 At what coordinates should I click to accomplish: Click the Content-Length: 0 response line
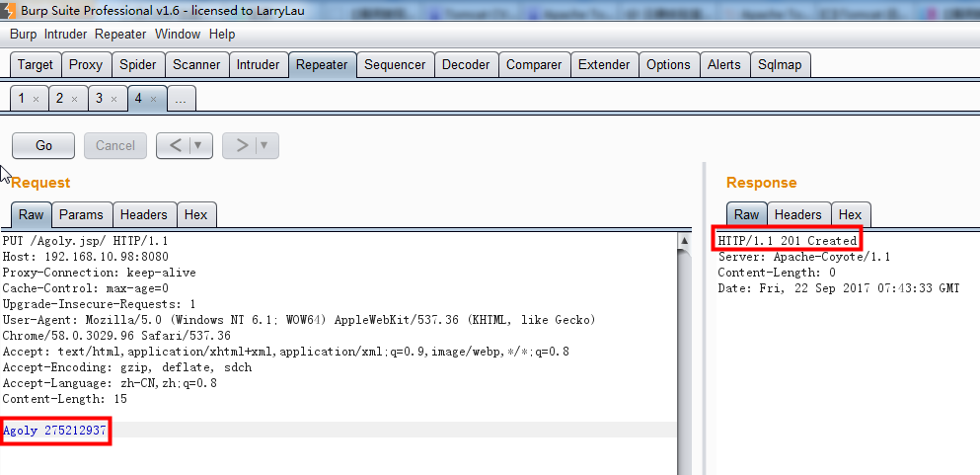tap(777, 273)
